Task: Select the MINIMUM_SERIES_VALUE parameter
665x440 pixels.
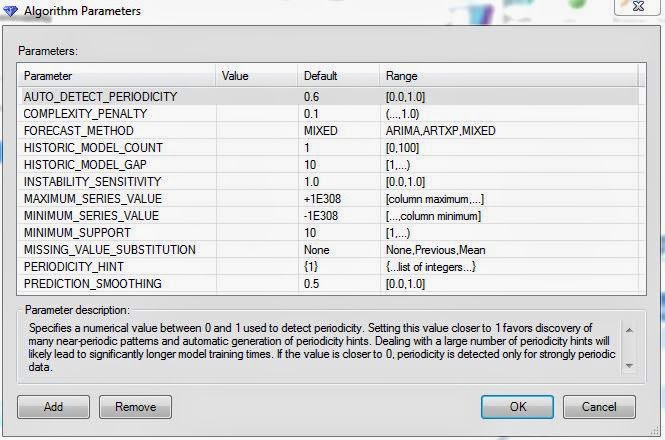Action: (x=91, y=216)
